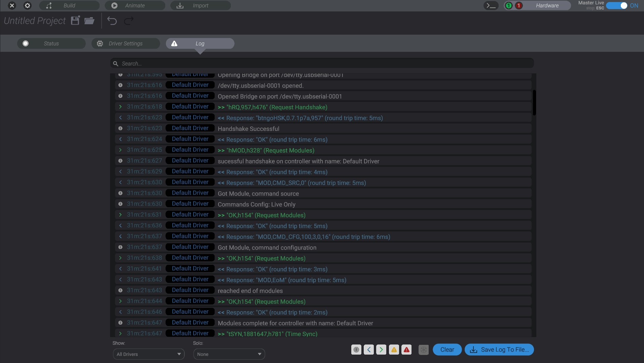Image resolution: width=644 pixels, height=363 pixels.
Task: Click the red disconnected controller indicator
Action: [518, 5]
